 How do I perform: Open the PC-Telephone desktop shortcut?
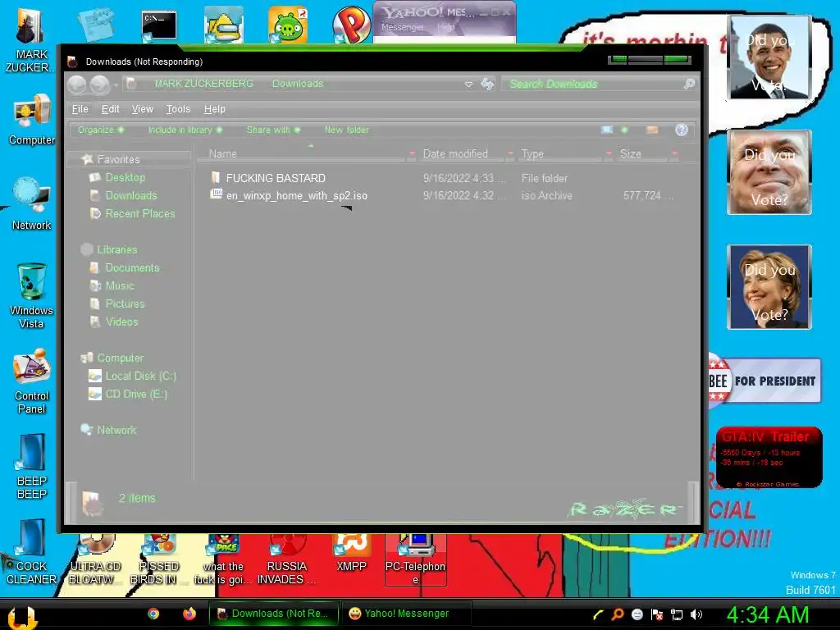point(415,559)
